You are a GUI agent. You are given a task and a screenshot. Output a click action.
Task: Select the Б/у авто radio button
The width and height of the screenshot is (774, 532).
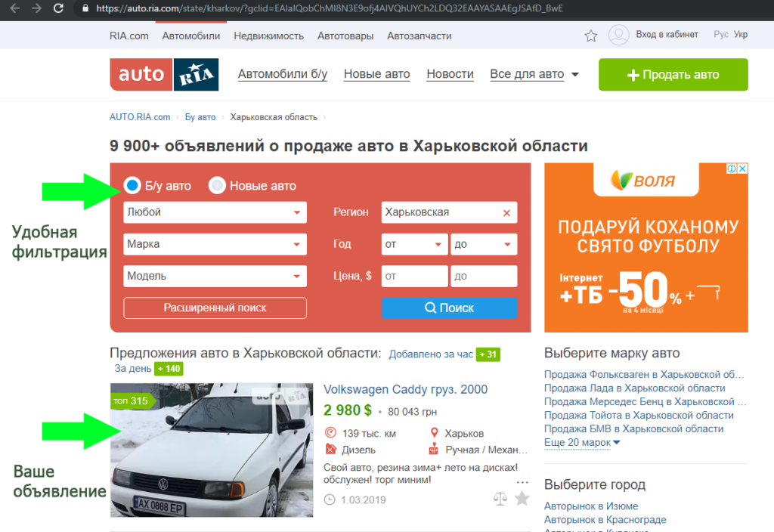click(x=132, y=186)
